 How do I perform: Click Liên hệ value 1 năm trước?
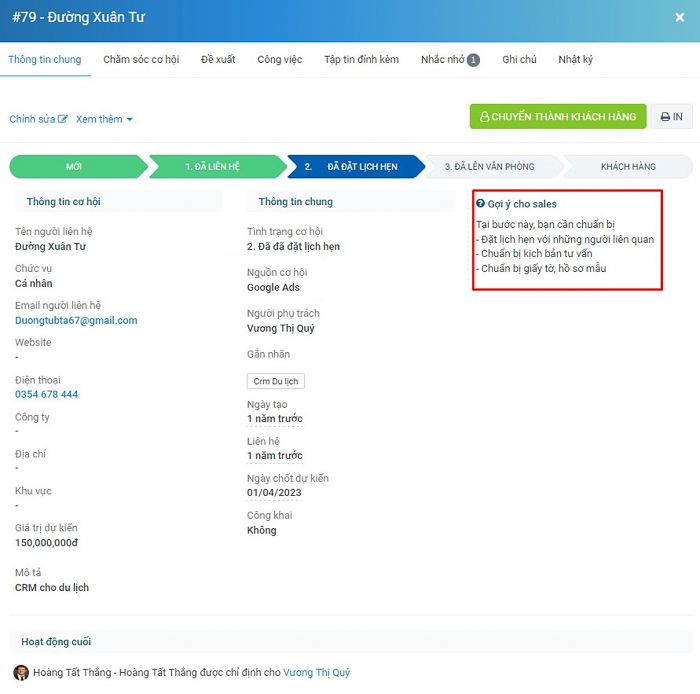(x=275, y=456)
